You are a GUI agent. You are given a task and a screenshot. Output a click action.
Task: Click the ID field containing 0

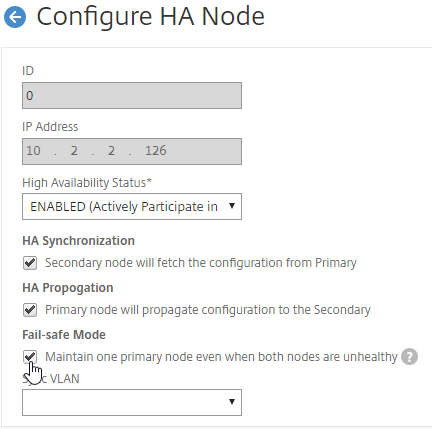[132, 96]
